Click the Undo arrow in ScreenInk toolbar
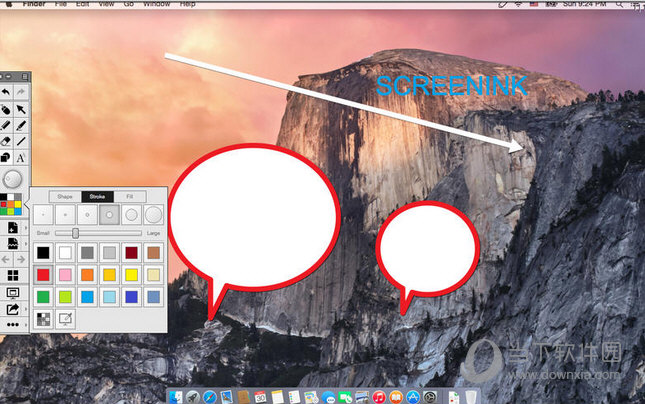Screen dimensions: 645x404 click(x=6, y=93)
